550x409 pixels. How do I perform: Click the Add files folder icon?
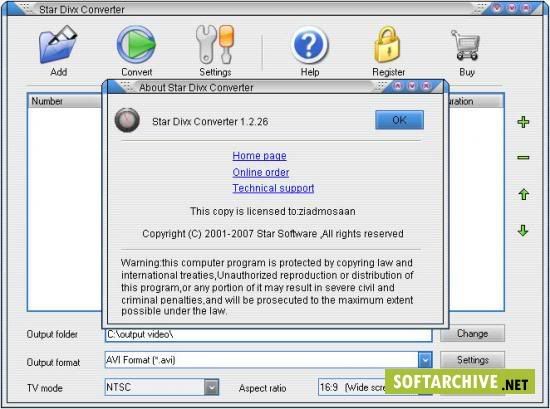click(x=58, y=45)
